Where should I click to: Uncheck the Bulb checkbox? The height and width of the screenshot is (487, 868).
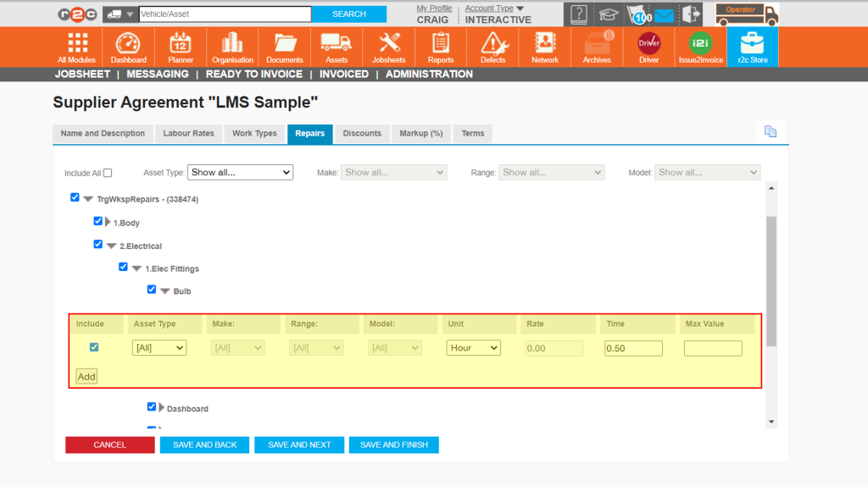(151, 290)
